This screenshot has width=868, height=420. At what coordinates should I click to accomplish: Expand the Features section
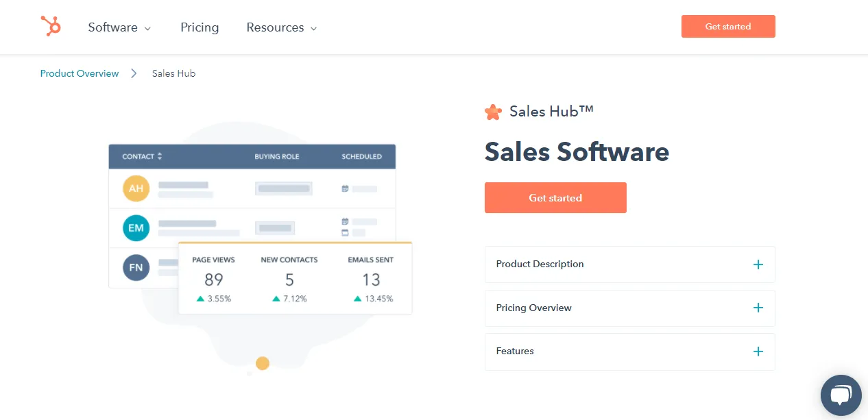coord(629,351)
